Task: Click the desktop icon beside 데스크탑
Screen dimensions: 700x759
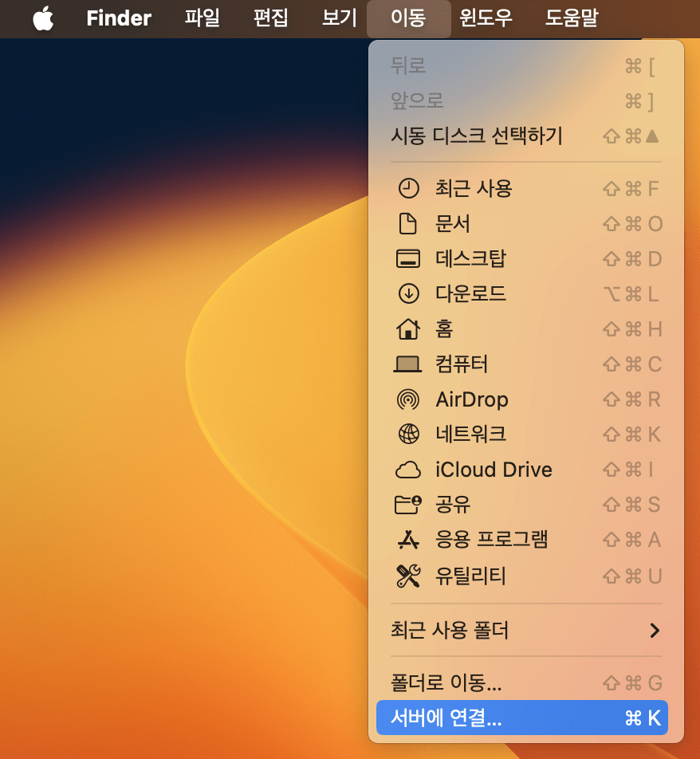Action: [407, 259]
